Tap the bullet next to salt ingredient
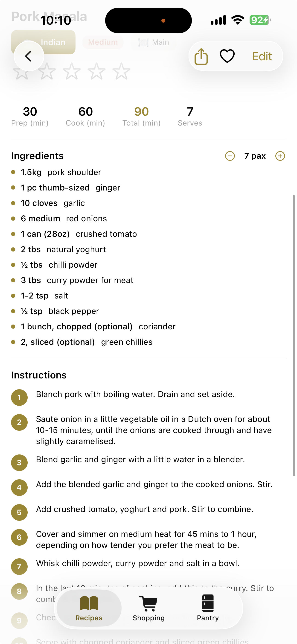 click(13, 296)
